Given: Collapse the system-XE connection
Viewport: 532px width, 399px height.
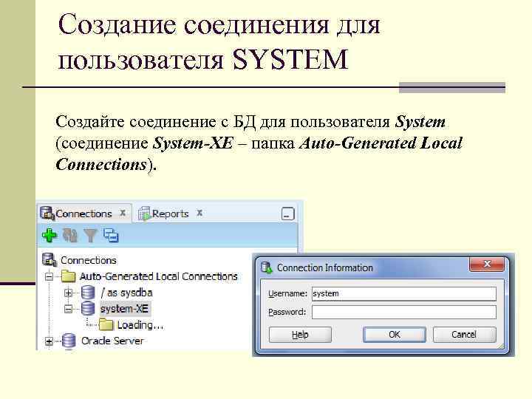Looking at the screenshot, I should pos(68,309).
